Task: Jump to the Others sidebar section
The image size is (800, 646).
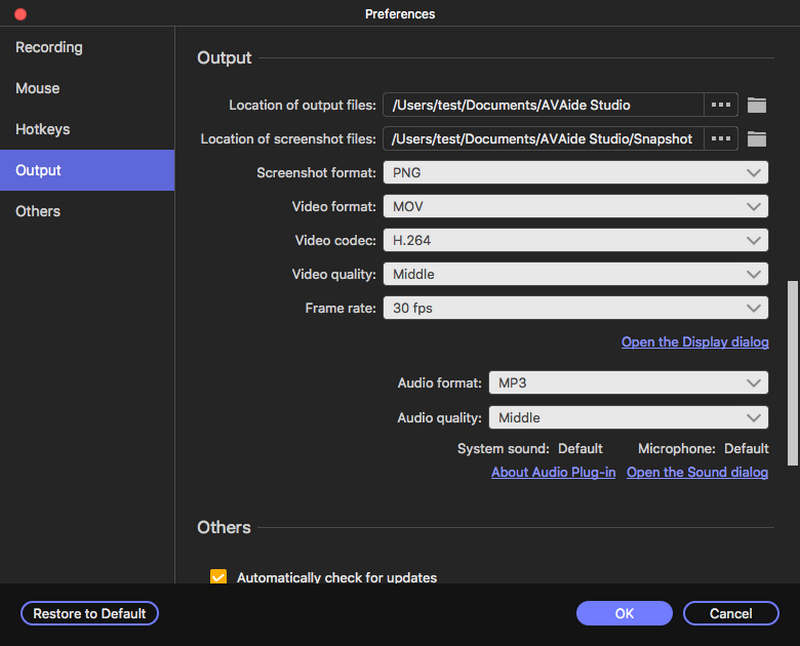Action: click(87, 211)
